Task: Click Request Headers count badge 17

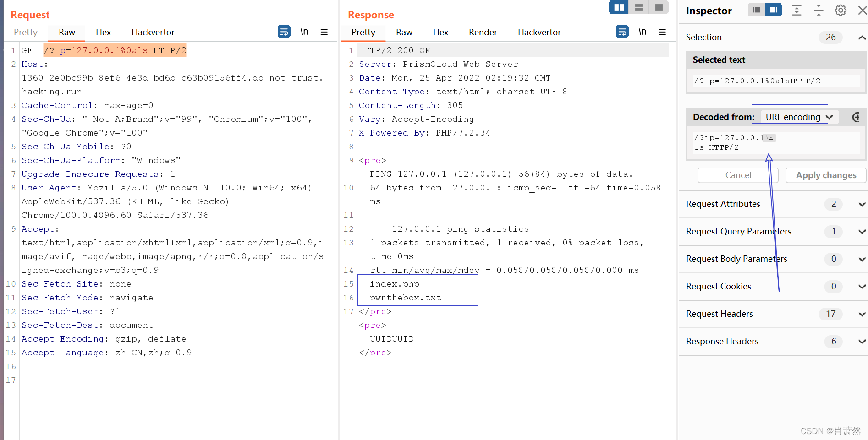Action: [831, 314]
